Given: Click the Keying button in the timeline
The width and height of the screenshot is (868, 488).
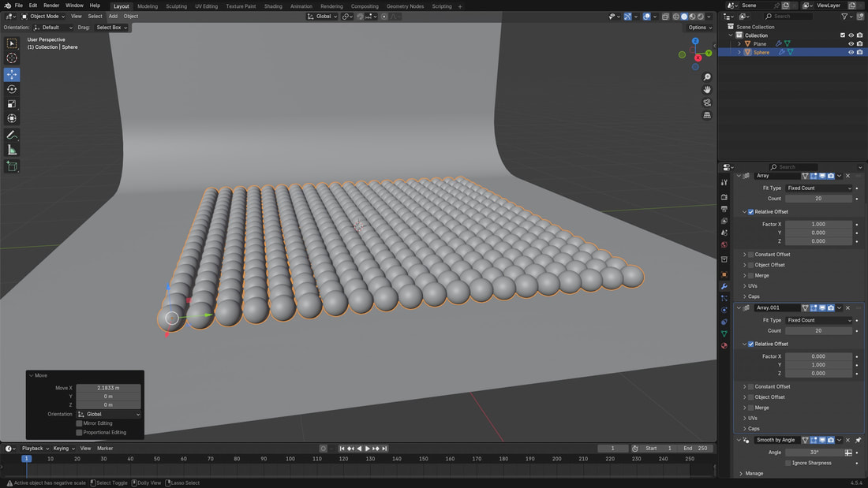Looking at the screenshot, I should pyautogui.click(x=62, y=449).
